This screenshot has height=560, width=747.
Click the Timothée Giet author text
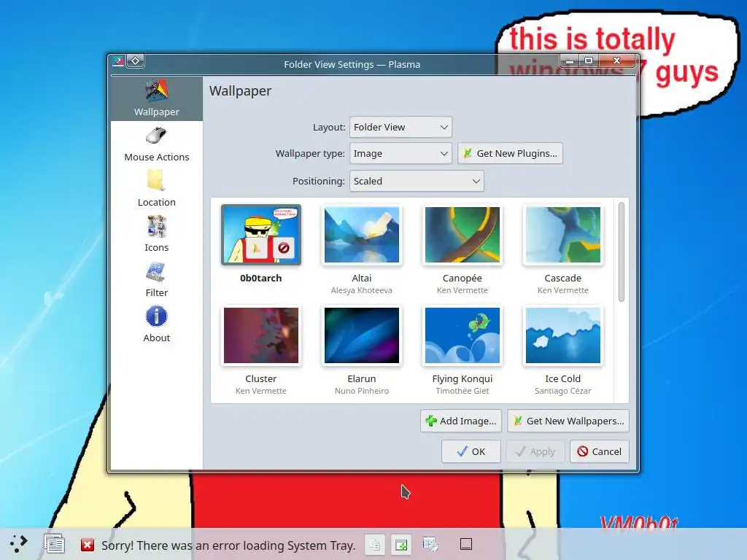(462, 391)
